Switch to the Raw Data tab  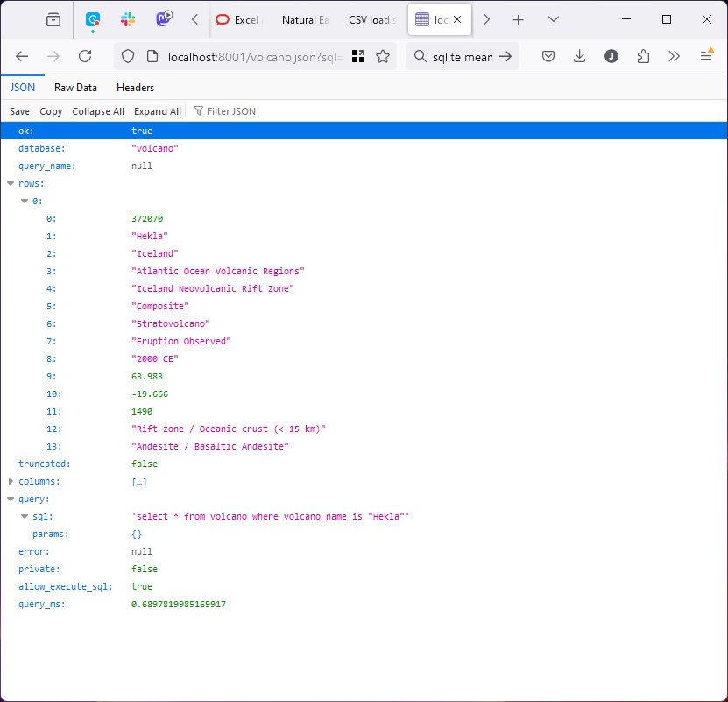[75, 88]
